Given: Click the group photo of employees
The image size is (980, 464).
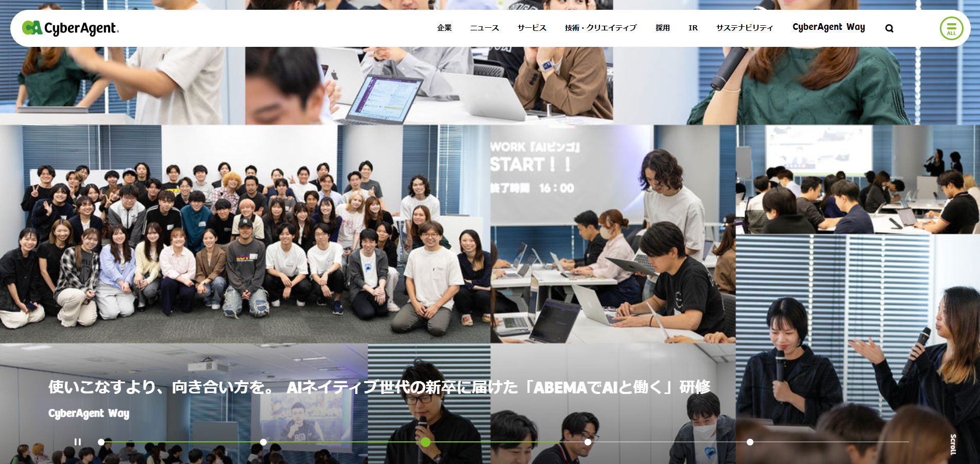Looking at the screenshot, I should coord(245,234).
